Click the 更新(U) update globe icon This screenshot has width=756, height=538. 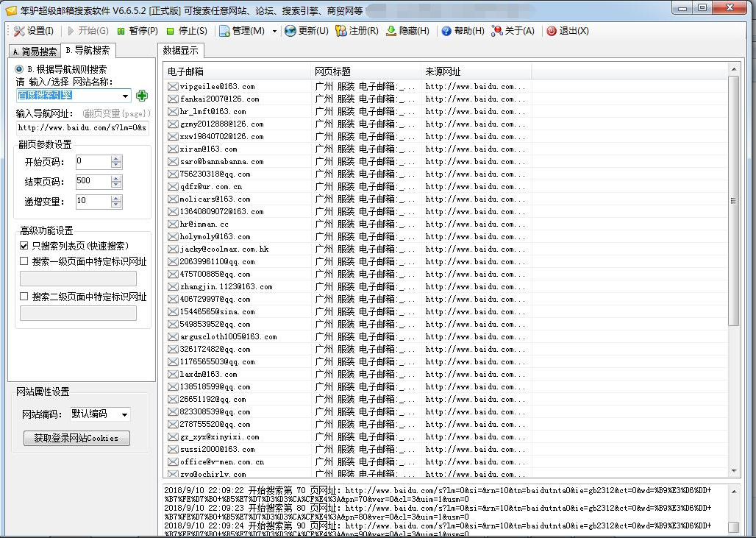pos(290,31)
